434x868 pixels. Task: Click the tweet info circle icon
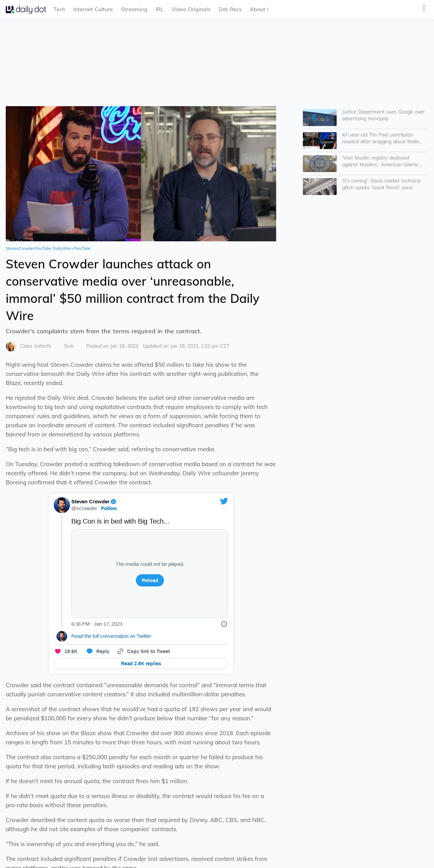pyautogui.click(x=224, y=624)
